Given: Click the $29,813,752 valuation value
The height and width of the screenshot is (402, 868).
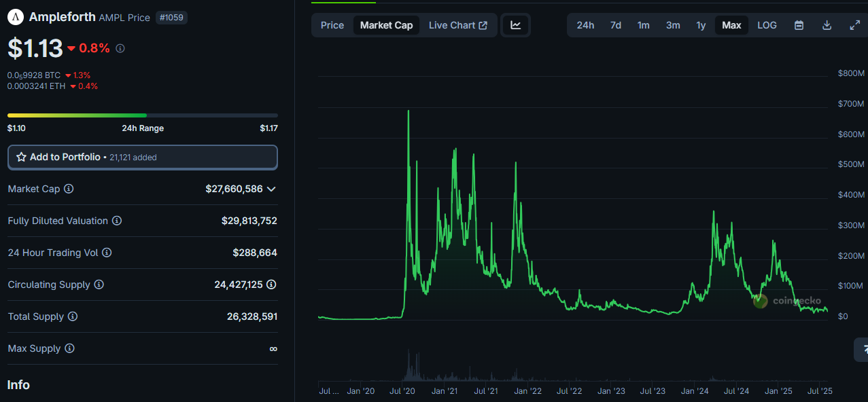Looking at the screenshot, I should coord(249,221).
